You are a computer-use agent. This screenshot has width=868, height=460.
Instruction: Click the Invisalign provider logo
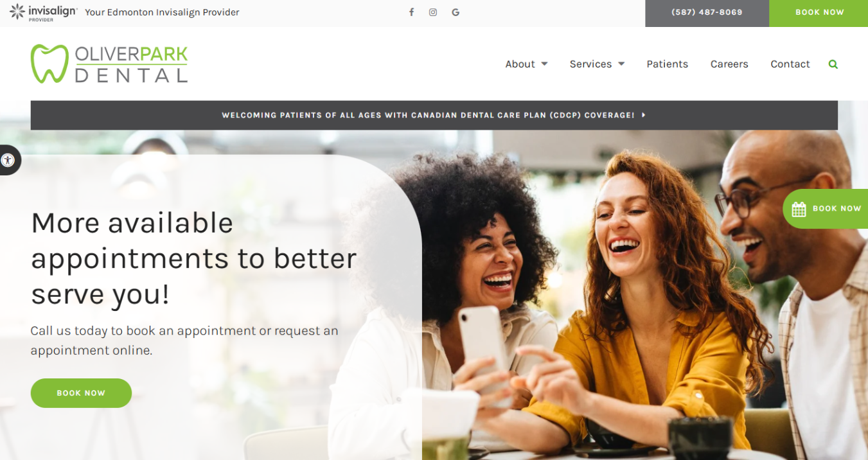click(44, 12)
